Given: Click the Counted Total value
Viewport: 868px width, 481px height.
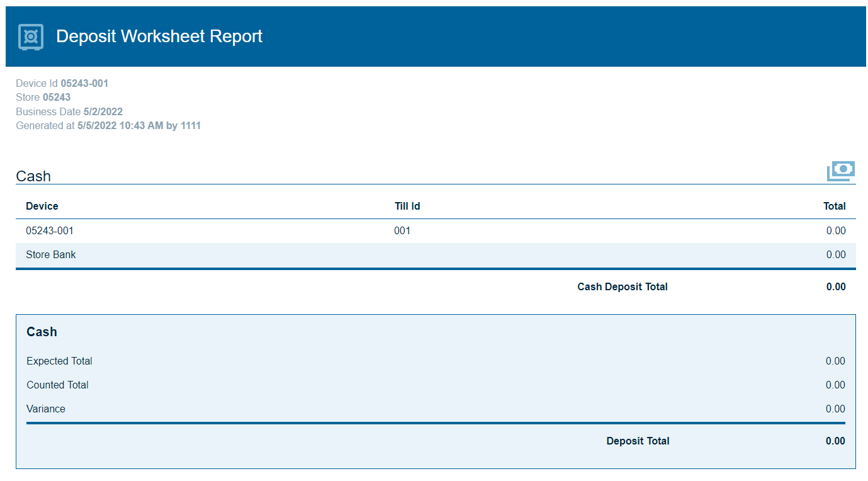Looking at the screenshot, I should click(835, 385).
